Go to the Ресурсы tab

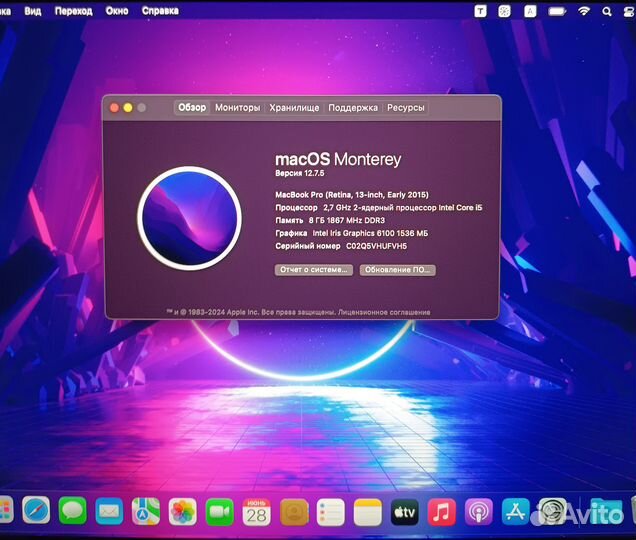pyautogui.click(x=406, y=108)
